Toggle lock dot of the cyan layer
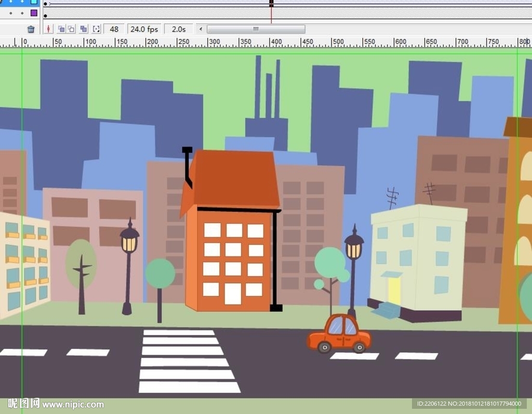532x414 pixels. point(22,2)
